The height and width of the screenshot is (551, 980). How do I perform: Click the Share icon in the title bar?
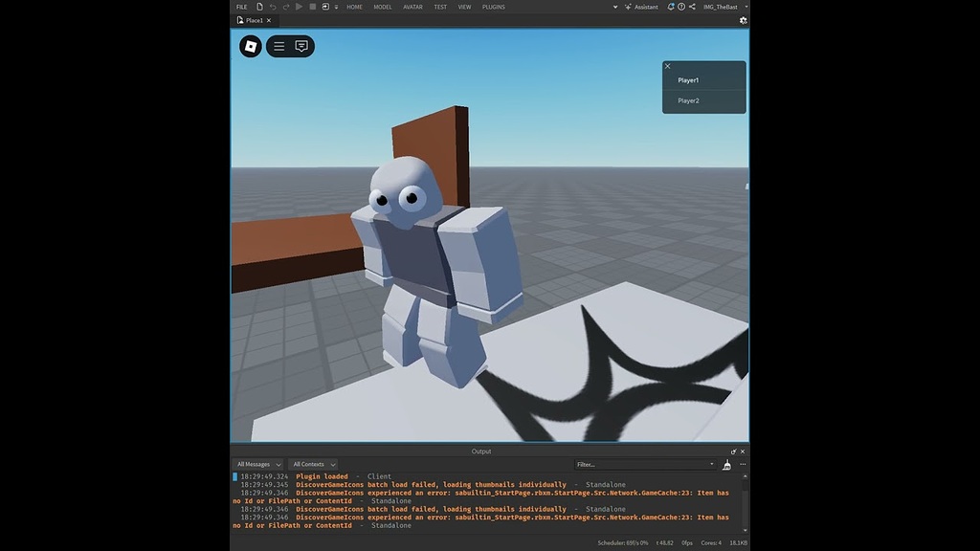(692, 7)
